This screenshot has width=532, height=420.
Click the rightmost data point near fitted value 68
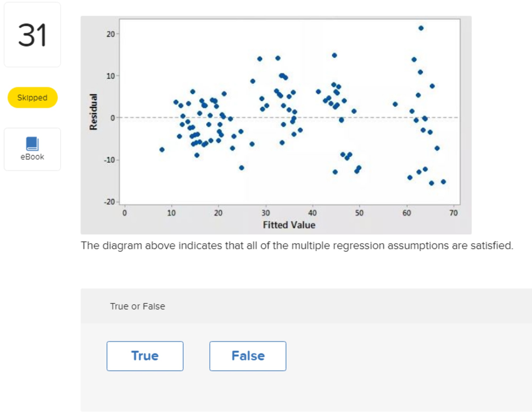coord(443,181)
